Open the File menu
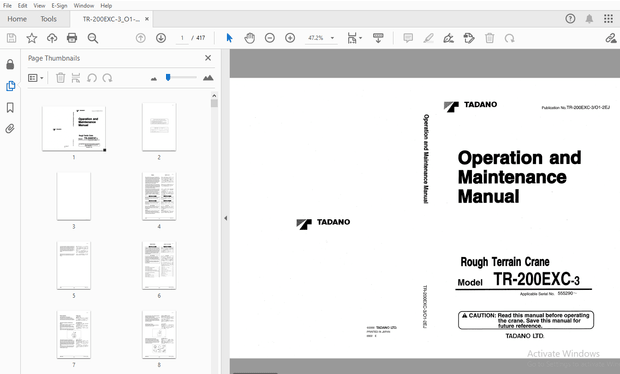The width and height of the screenshot is (620, 374). click(x=7, y=6)
